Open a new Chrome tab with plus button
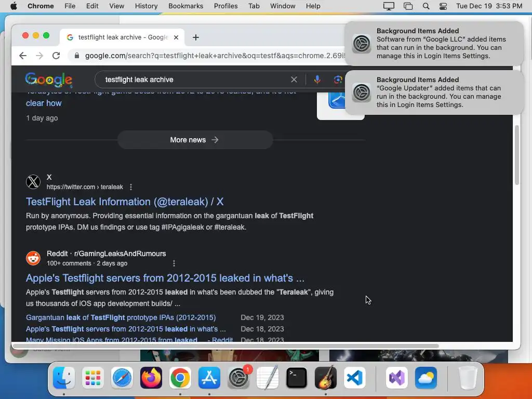This screenshot has width=532, height=399. [196, 37]
